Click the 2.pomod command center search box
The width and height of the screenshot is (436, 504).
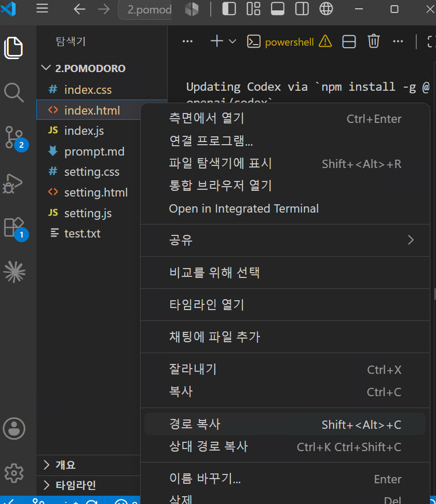(145, 9)
